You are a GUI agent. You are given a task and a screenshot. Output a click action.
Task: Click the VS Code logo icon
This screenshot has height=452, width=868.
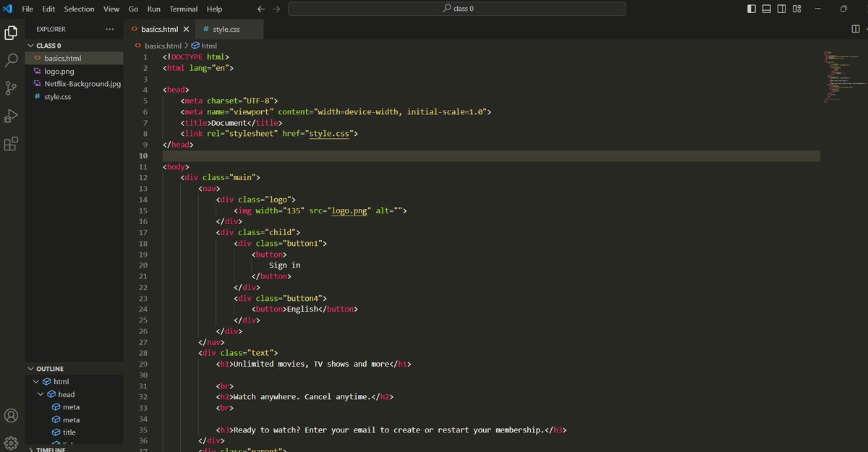tap(8, 9)
